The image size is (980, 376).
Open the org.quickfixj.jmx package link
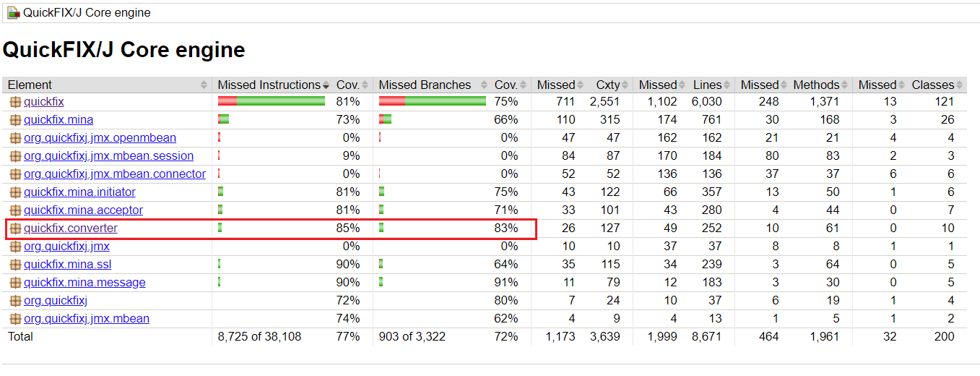pos(66,247)
